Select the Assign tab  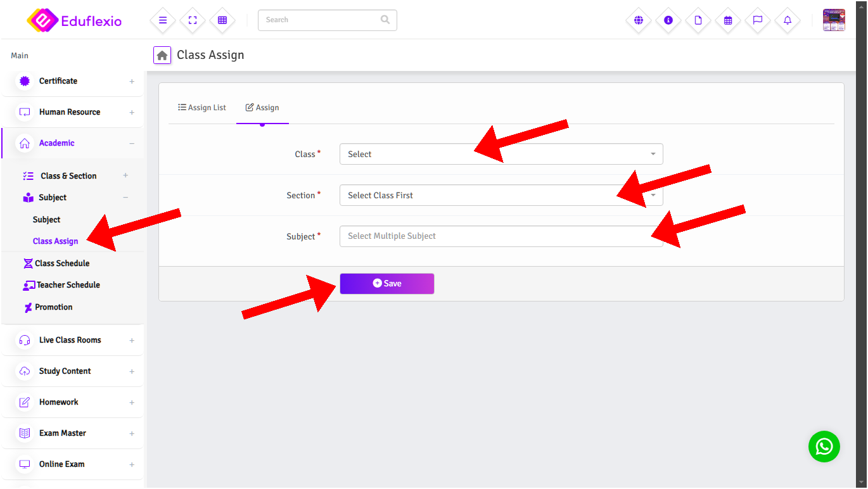click(x=262, y=108)
